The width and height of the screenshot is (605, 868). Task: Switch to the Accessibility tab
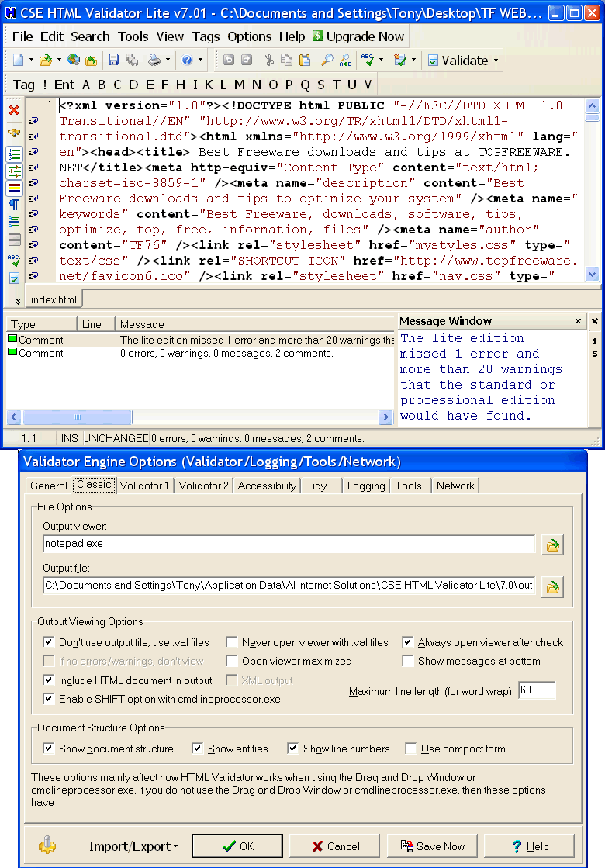[267, 486]
